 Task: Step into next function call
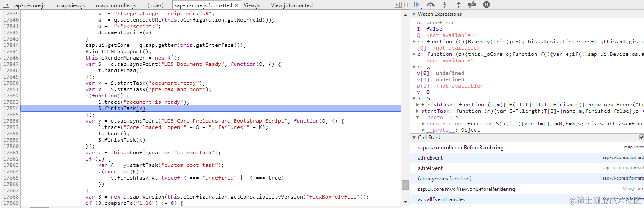[x=445, y=5]
